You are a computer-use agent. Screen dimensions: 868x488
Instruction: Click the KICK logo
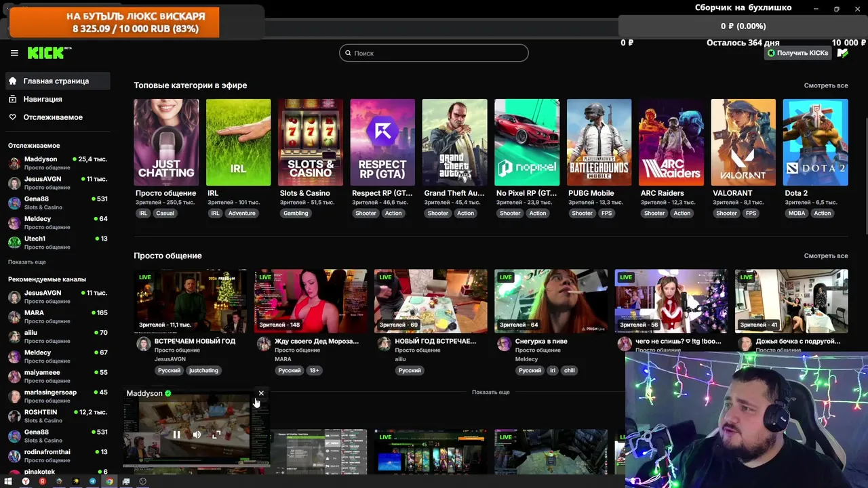(x=50, y=53)
